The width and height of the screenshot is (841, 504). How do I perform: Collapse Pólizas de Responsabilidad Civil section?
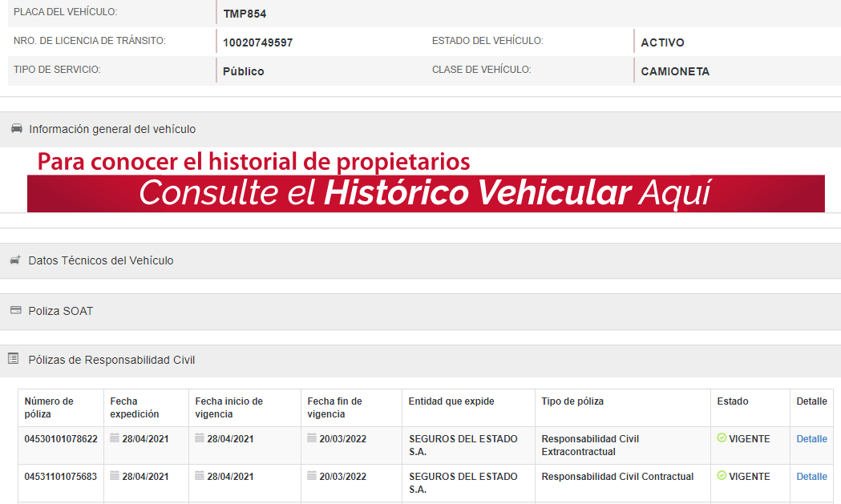click(x=111, y=360)
